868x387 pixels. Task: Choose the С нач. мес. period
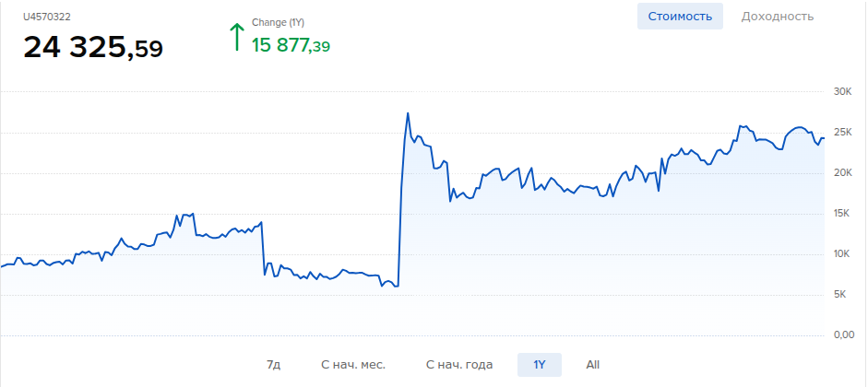point(352,365)
